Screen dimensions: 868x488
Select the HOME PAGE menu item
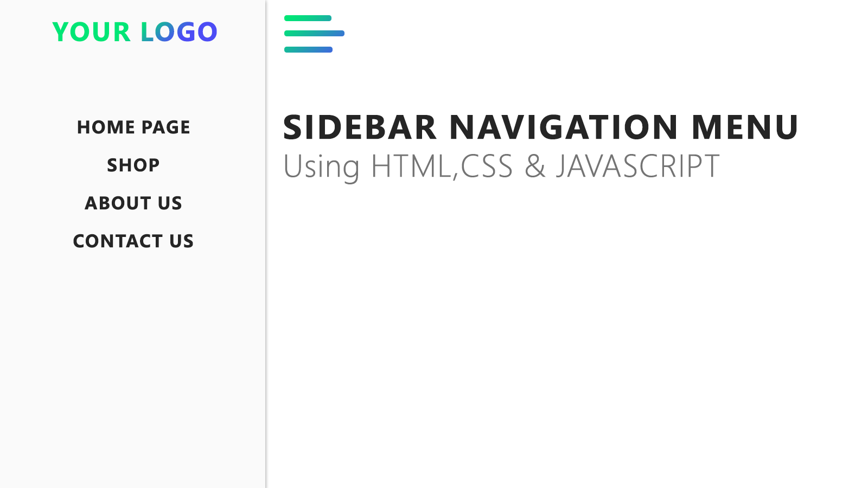(133, 127)
